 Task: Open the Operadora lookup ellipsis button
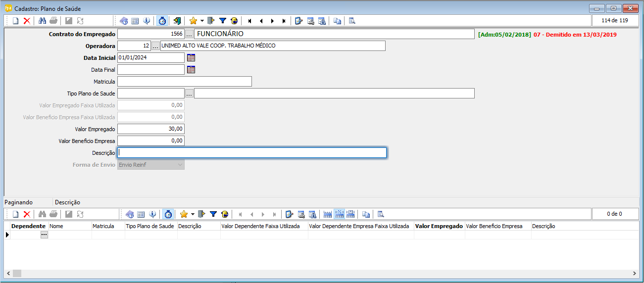coord(155,46)
